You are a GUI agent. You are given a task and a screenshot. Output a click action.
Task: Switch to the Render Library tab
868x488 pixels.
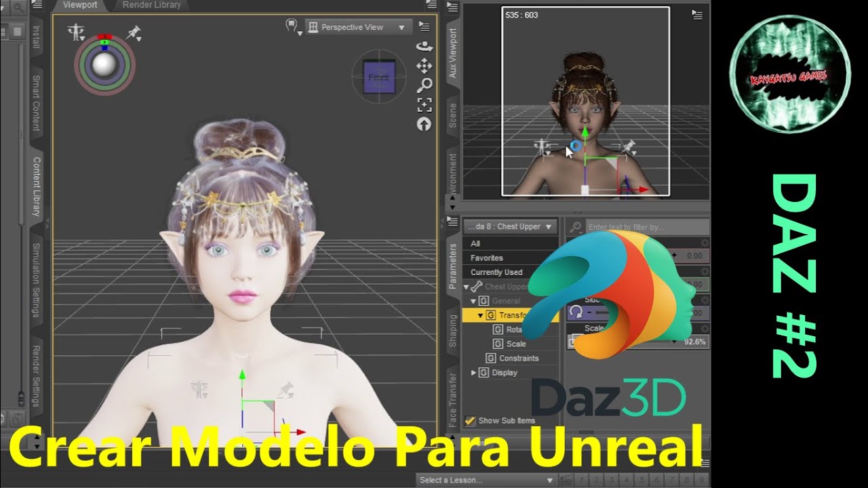tap(151, 5)
